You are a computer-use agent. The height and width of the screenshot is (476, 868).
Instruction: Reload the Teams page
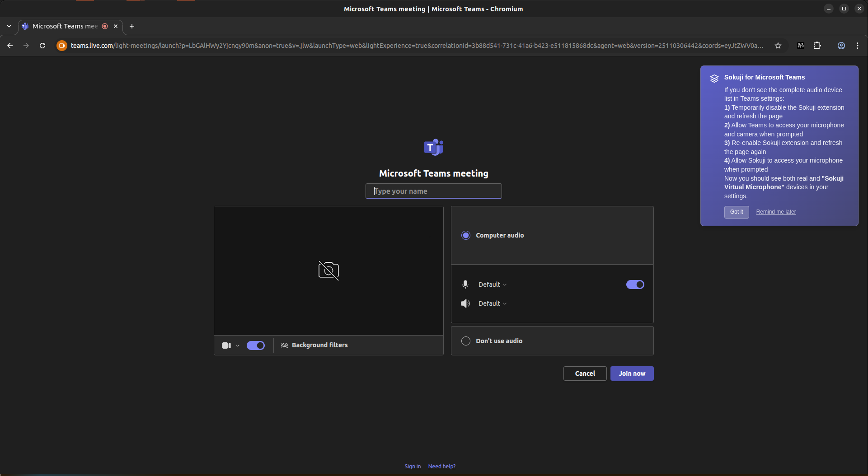(42, 46)
